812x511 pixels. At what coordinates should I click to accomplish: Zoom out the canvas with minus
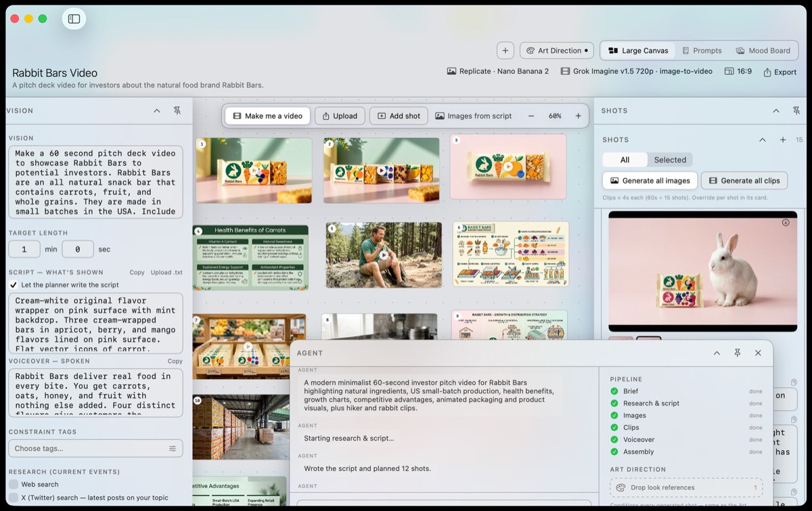point(531,116)
